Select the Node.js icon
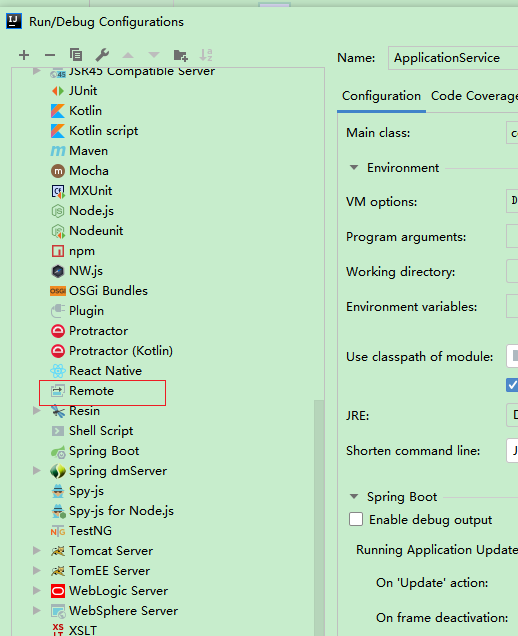 pyautogui.click(x=58, y=211)
